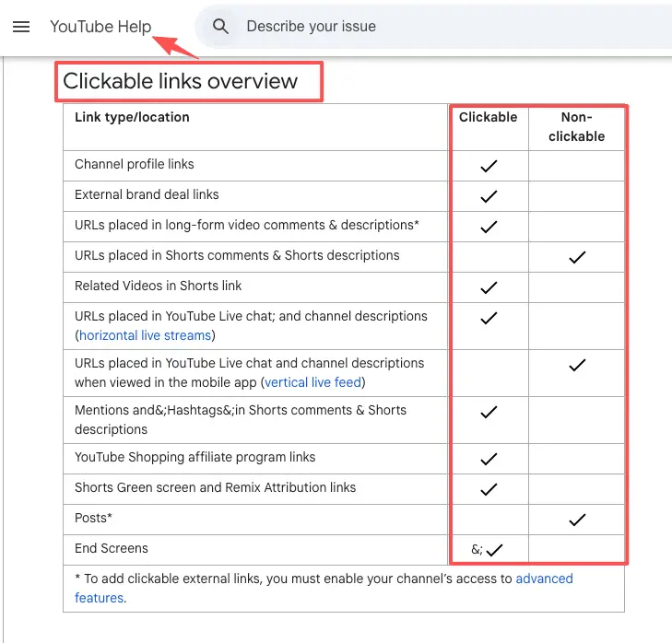
Task: Open the hamburger main menu
Action: pyautogui.click(x=21, y=27)
